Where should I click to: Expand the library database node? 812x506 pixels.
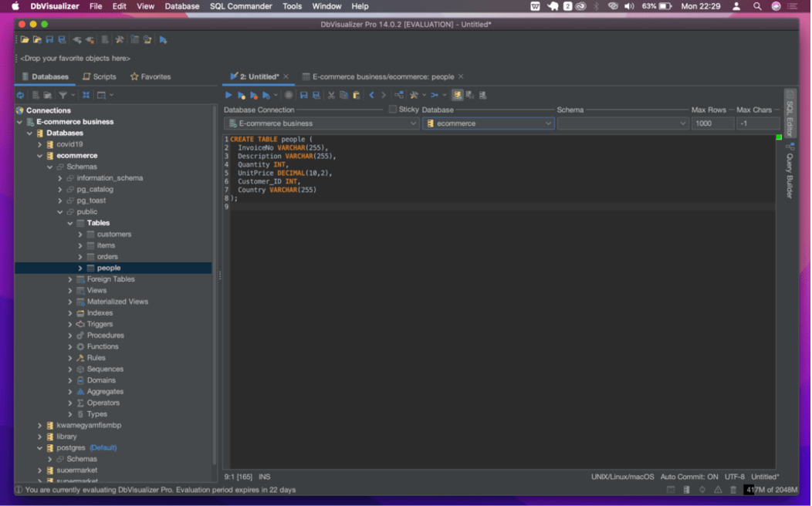click(x=40, y=437)
